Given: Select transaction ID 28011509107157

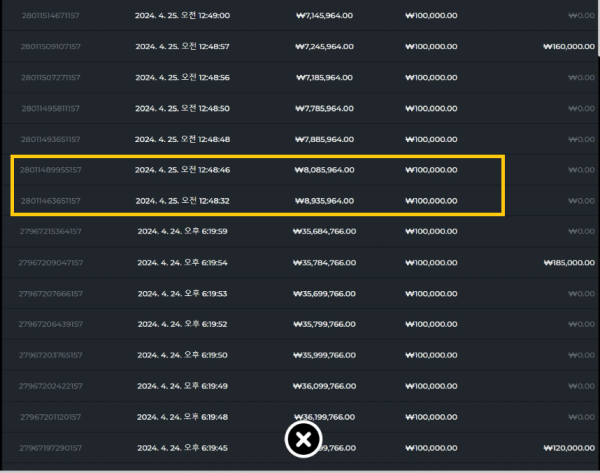Looking at the screenshot, I should point(51,47).
